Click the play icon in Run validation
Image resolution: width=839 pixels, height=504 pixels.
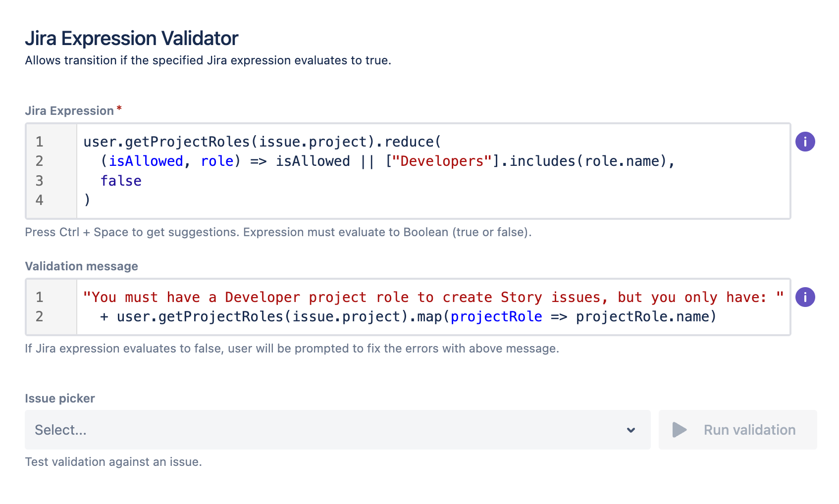[x=680, y=430]
